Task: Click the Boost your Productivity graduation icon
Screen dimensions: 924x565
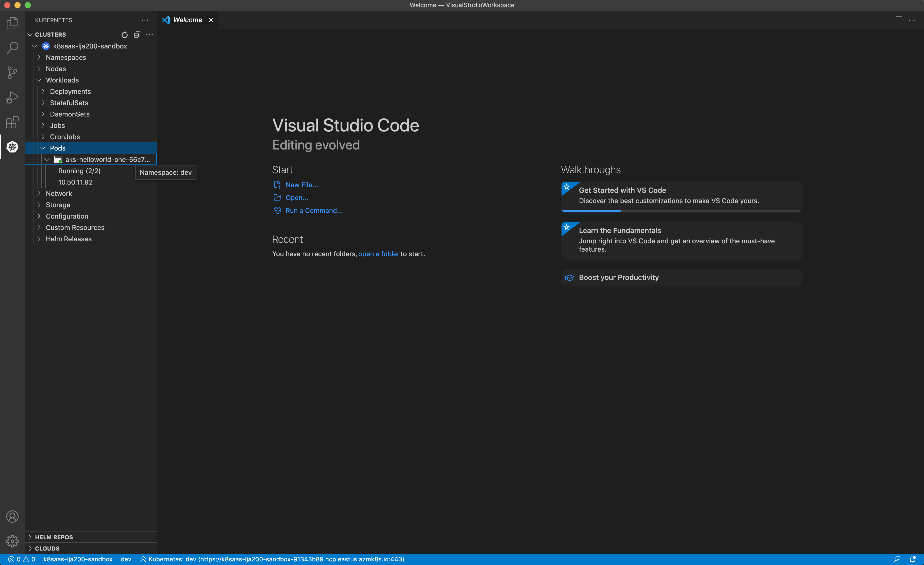Action: [x=569, y=277]
